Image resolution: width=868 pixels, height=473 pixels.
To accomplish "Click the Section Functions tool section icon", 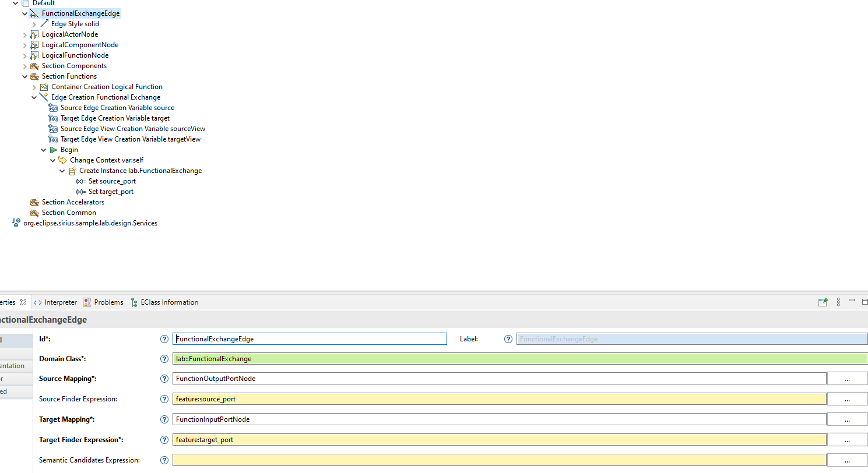I will pyautogui.click(x=34, y=76).
